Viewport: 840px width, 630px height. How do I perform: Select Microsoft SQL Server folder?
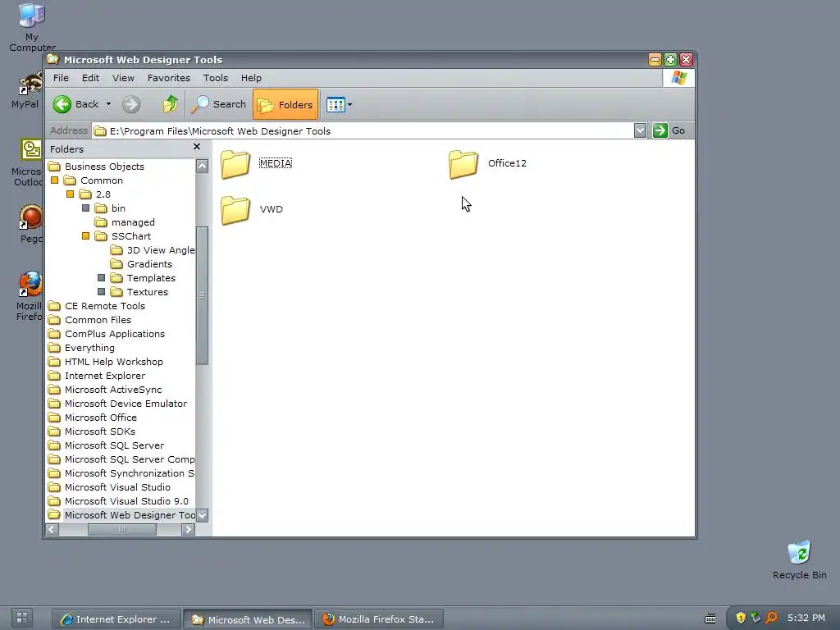(x=106, y=445)
